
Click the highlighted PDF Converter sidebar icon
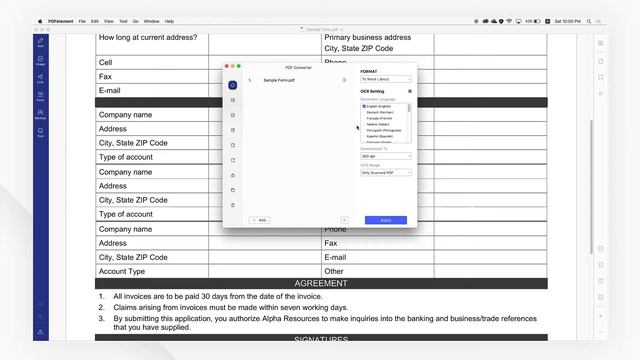point(233,85)
